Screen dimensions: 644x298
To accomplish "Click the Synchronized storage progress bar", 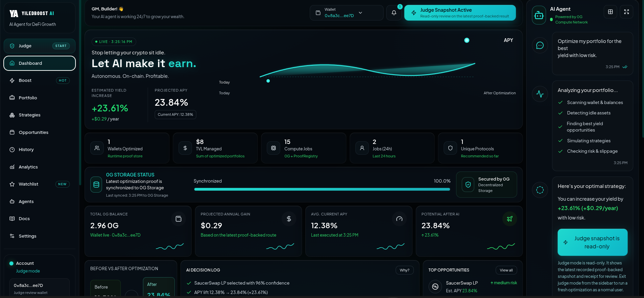I will pyautogui.click(x=322, y=189).
